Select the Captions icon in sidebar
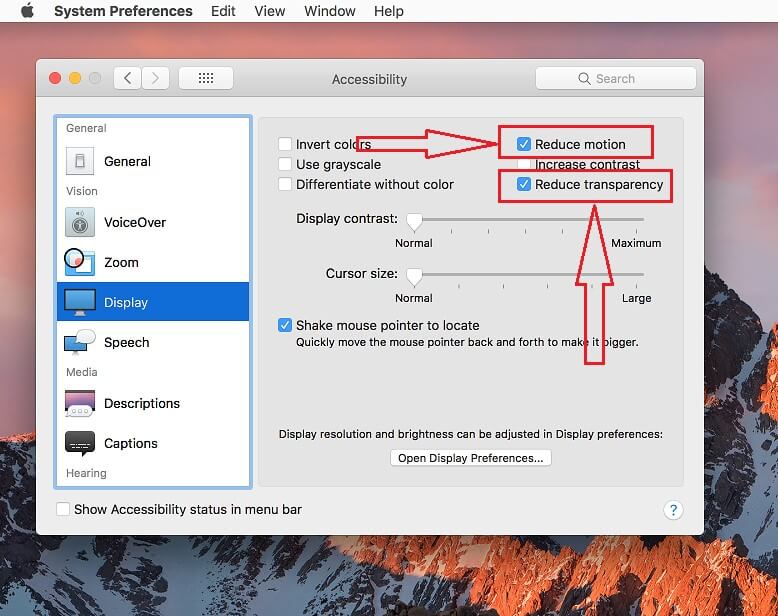This screenshot has width=778, height=616. point(80,443)
